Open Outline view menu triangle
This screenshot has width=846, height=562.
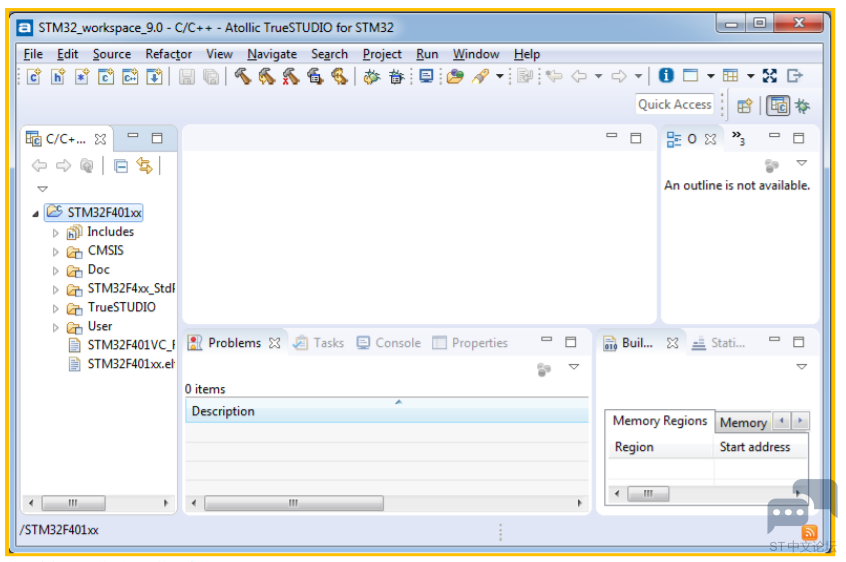(x=802, y=163)
